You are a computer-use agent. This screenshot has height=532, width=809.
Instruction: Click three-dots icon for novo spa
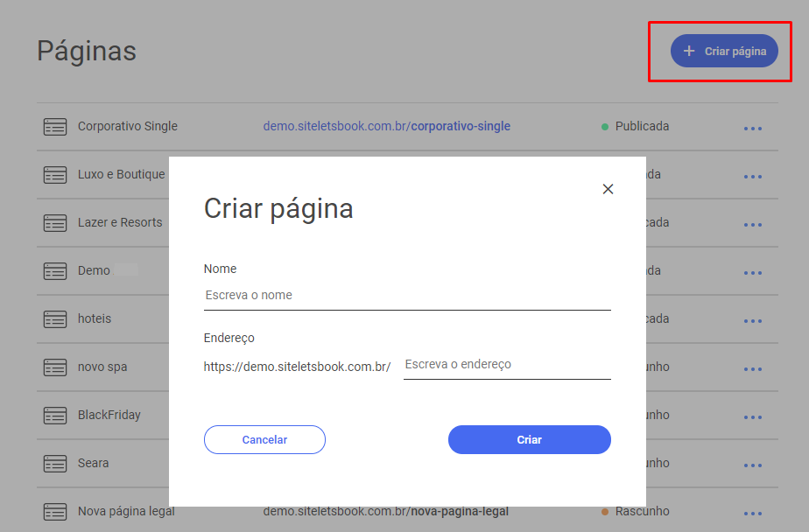[x=752, y=369]
